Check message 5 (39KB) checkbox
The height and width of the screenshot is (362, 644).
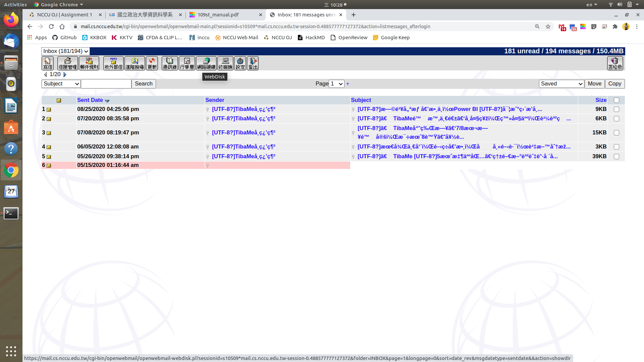[616, 157]
